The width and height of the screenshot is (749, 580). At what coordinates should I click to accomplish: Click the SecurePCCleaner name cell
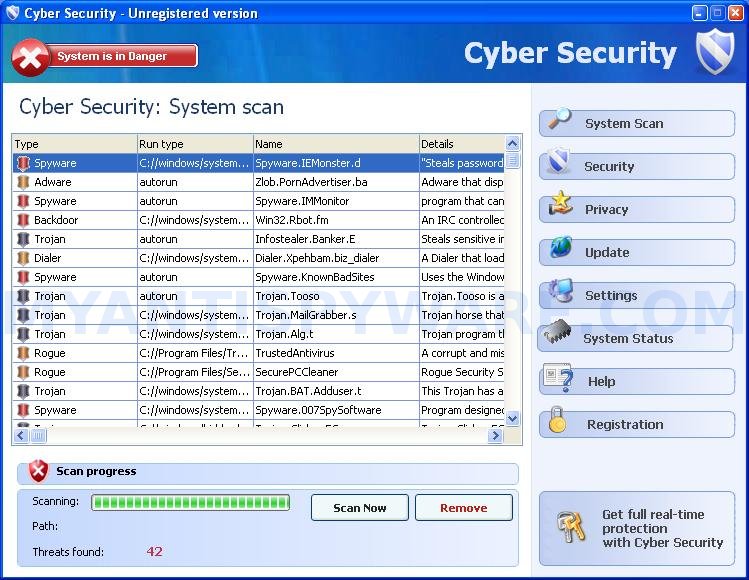336,372
